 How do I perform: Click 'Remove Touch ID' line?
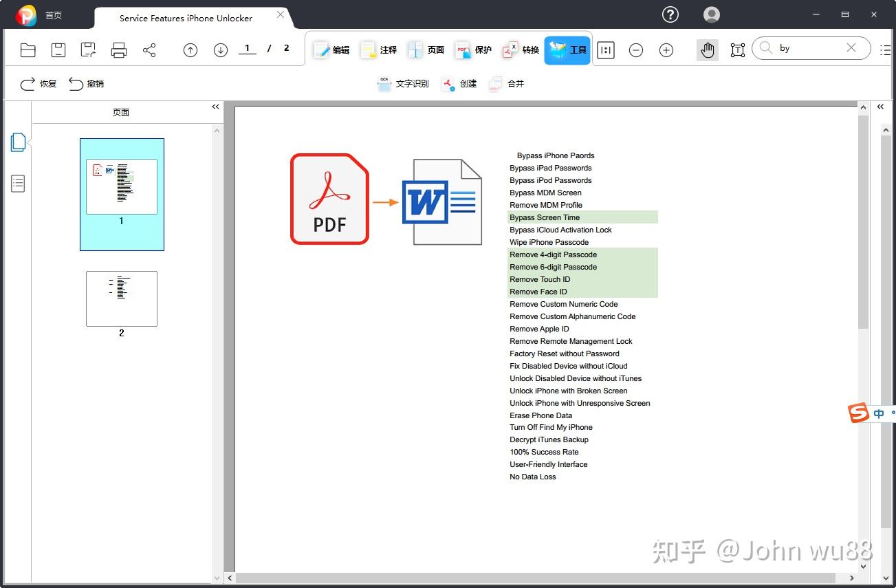pyautogui.click(x=540, y=279)
